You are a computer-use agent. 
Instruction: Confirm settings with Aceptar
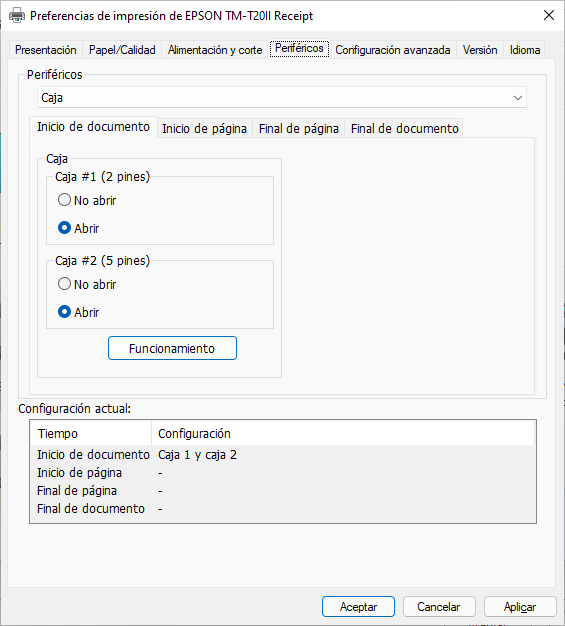tap(358, 606)
